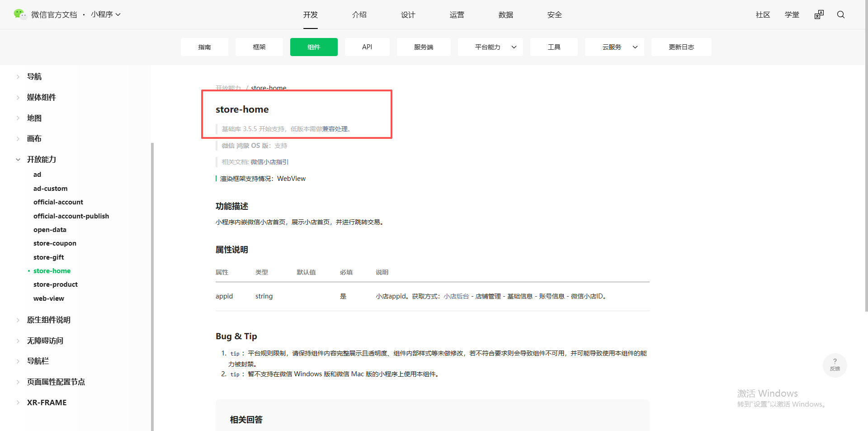Open the store-coupon component page
Screen dimensions: 868x431
pos(55,243)
